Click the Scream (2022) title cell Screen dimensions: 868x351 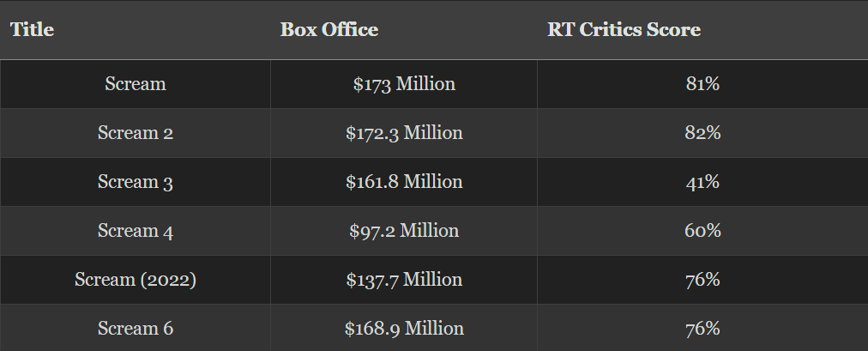coord(136,280)
